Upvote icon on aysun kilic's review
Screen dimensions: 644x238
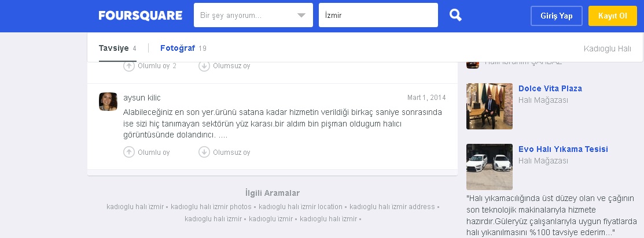coord(129,153)
